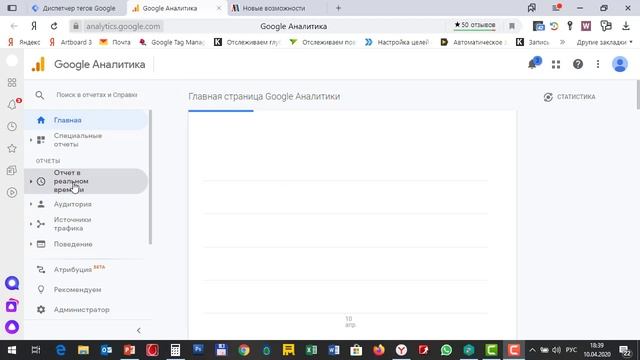Image resolution: width=640 pixels, height=360 pixels.
Task: Click the Attribution path icon
Action: pos(41,269)
